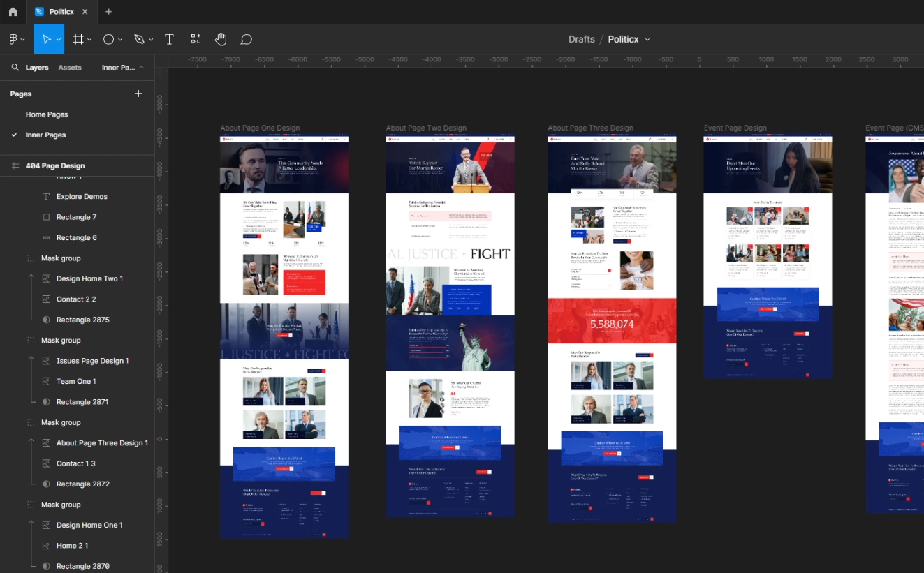Click the search icon in the Layers panel

tap(14, 67)
